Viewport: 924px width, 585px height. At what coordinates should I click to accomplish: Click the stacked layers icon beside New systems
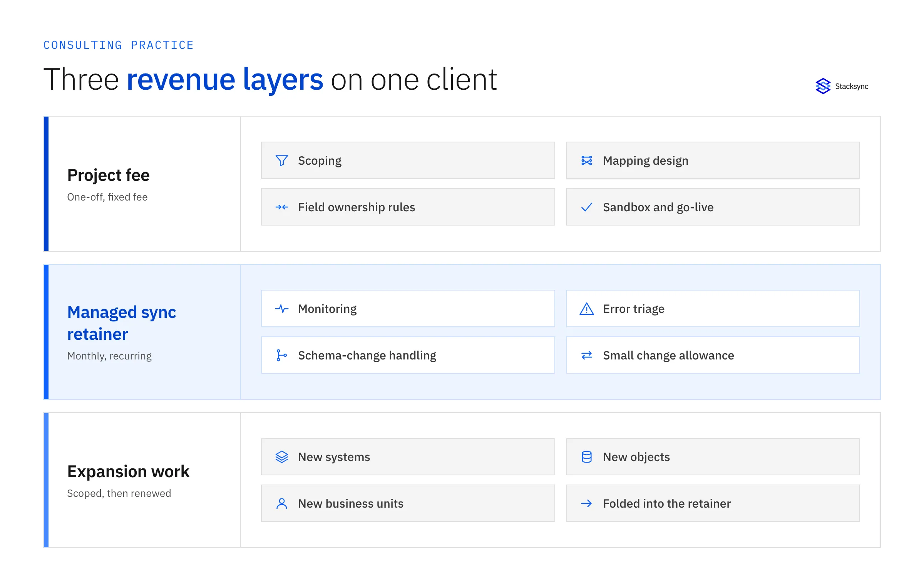click(281, 457)
